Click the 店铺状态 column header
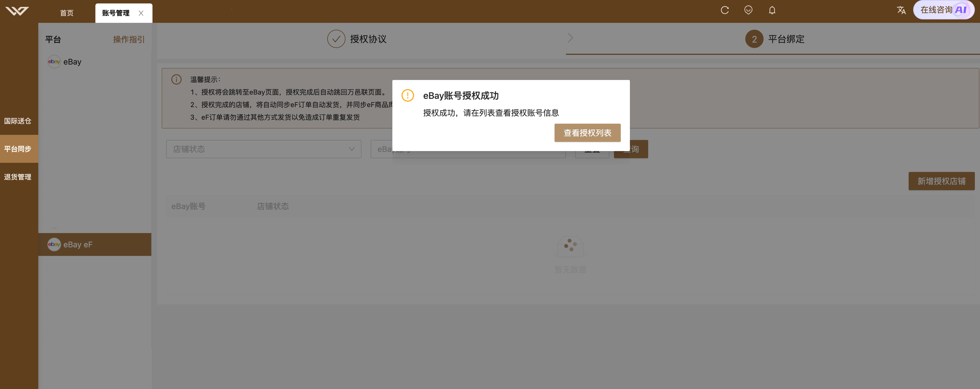The image size is (980, 389). (x=273, y=206)
